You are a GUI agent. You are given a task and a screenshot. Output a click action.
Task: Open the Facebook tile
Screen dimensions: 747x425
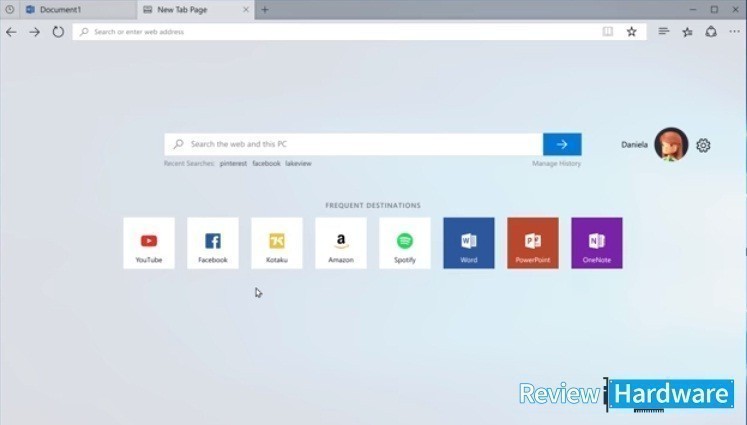pyautogui.click(x=213, y=243)
